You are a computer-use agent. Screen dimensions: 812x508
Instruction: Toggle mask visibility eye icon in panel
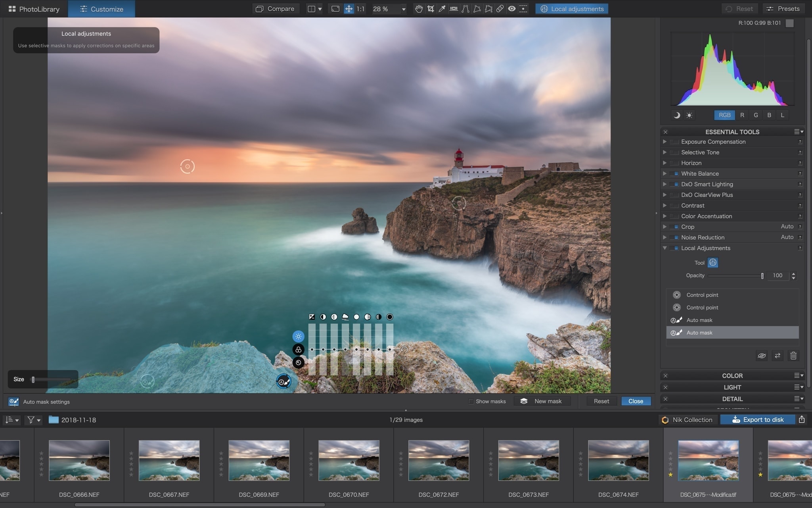click(x=762, y=356)
